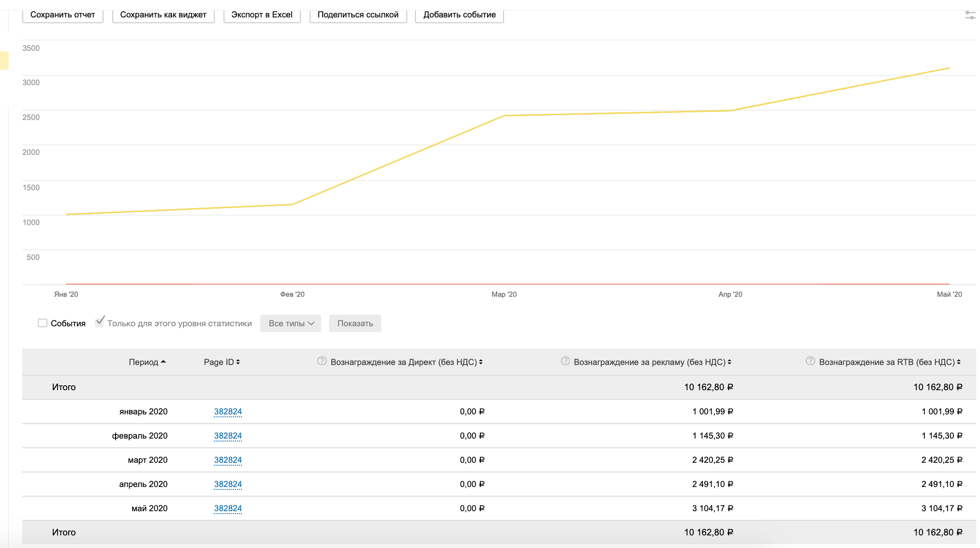Select the январь 2020 period cell
Image resolution: width=980 pixels, height=548 pixels.
pos(143,411)
